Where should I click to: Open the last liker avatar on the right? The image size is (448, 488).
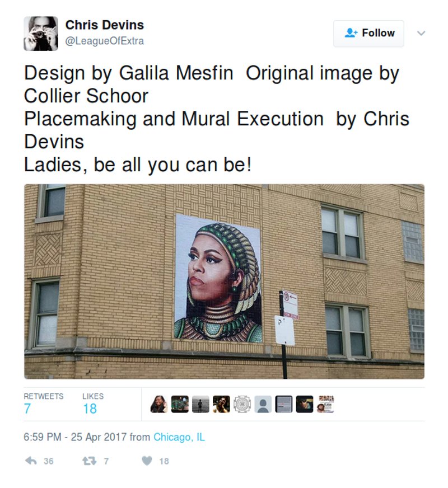pyautogui.click(x=325, y=404)
